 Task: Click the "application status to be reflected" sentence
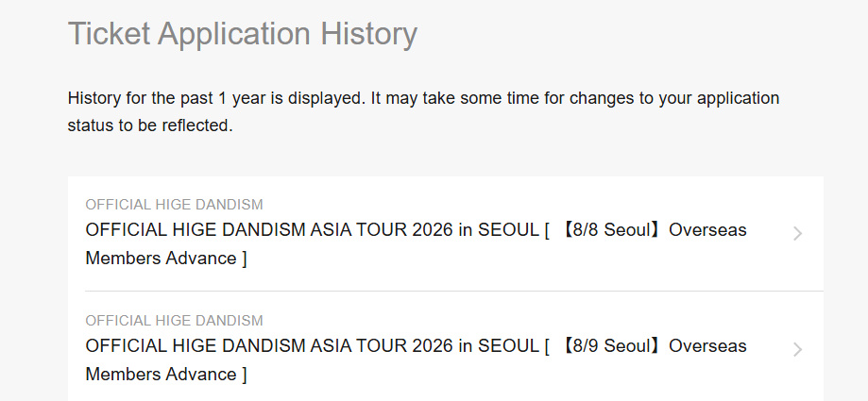click(x=151, y=125)
